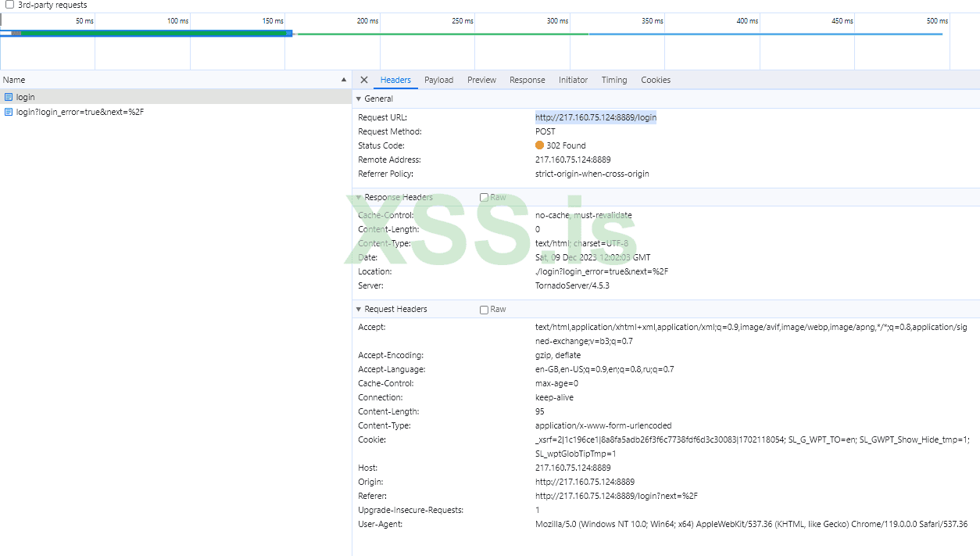Click the 400 ms timeline marker

point(747,21)
